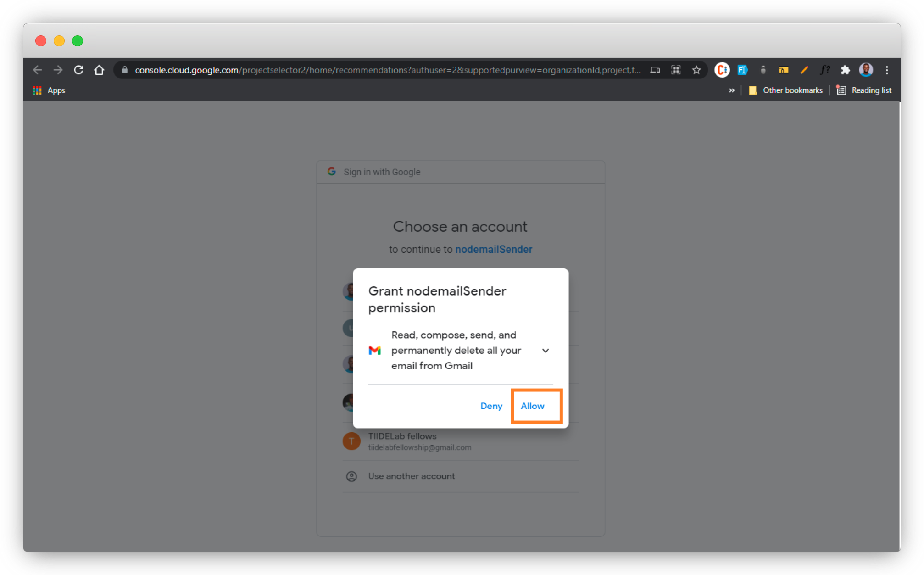The height and width of the screenshot is (575, 924).
Task: Reload the current page
Action: click(x=78, y=70)
